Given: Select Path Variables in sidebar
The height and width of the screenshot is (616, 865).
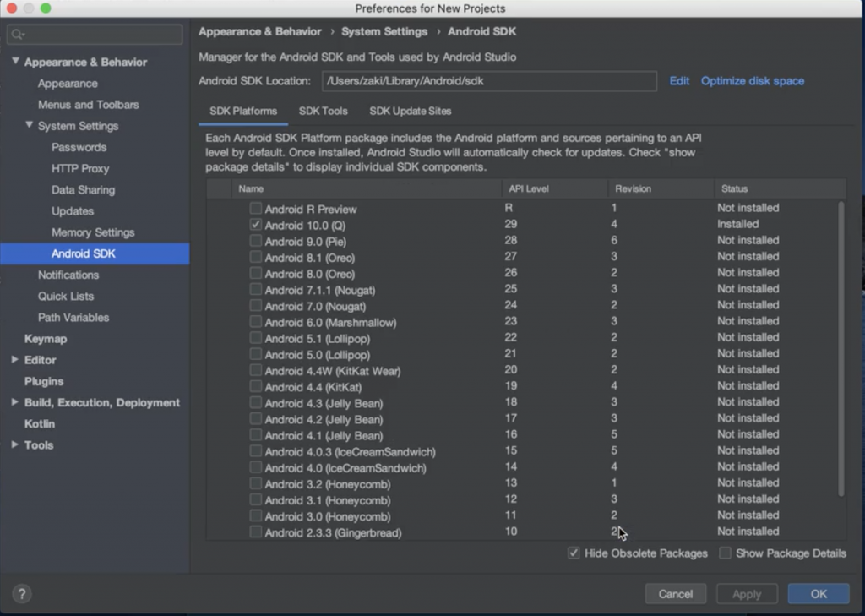Looking at the screenshot, I should coord(73,318).
